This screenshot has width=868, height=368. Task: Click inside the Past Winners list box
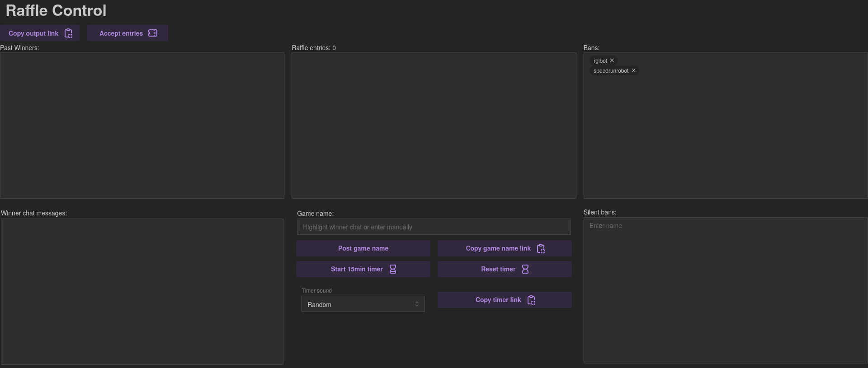tap(142, 126)
